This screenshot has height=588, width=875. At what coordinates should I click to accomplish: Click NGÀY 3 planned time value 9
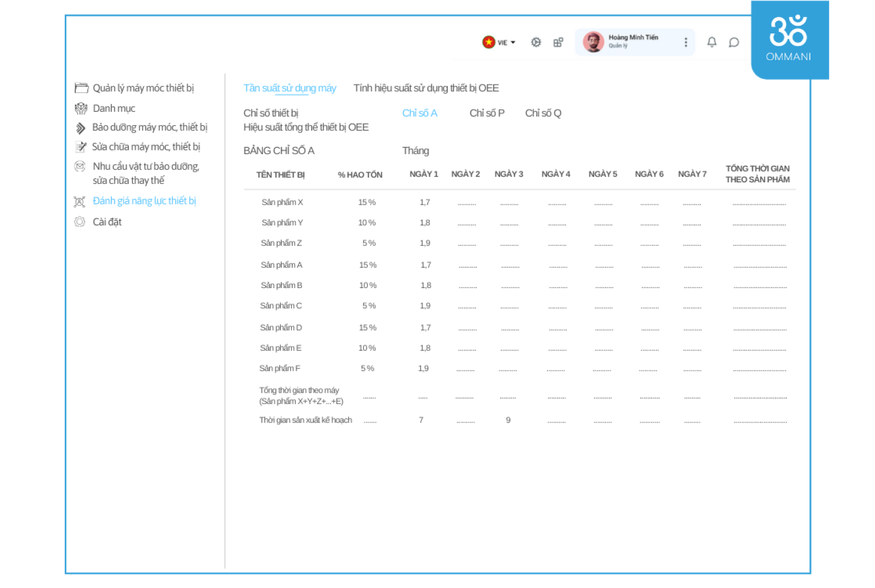tap(508, 420)
